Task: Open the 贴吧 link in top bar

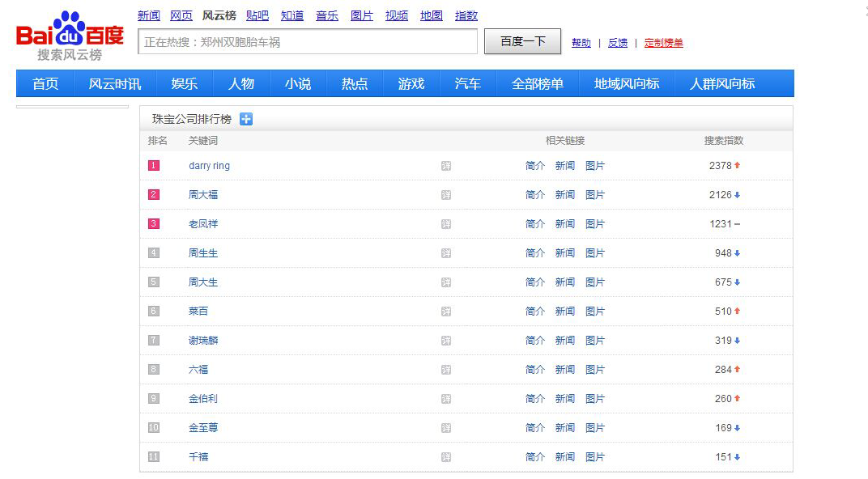Action: (x=257, y=15)
